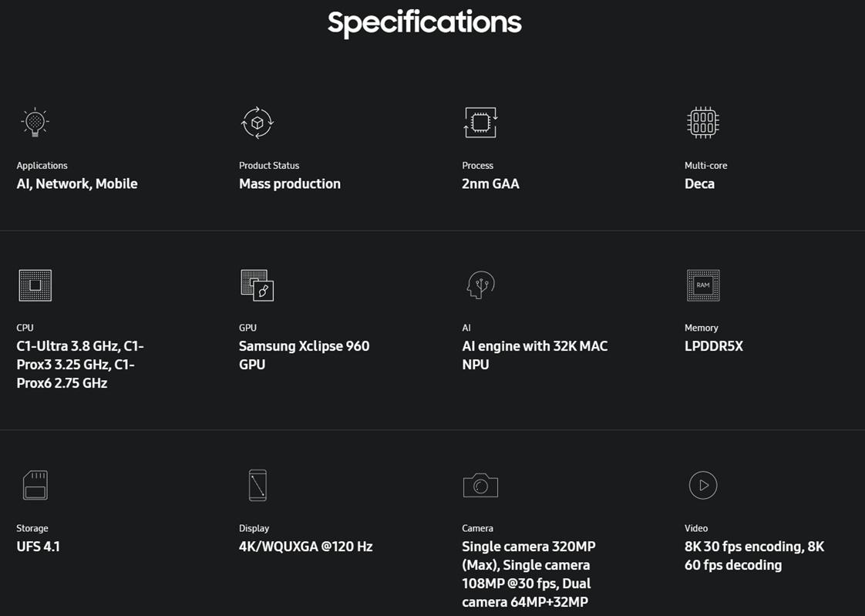Viewport: 865px width, 616px height.
Task: Click the lightbulb Applications icon
Action: pyautogui.click(x=35, y=123)
